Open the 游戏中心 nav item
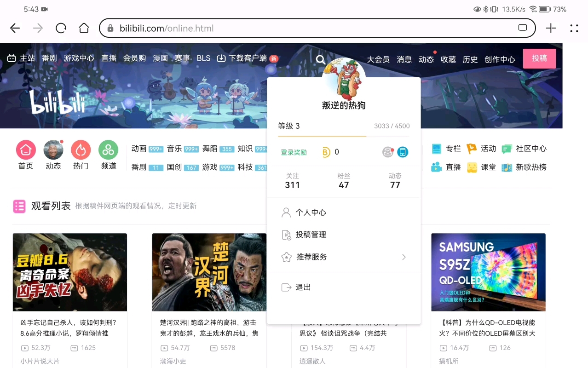588x368 pixels. click(79, 58)
